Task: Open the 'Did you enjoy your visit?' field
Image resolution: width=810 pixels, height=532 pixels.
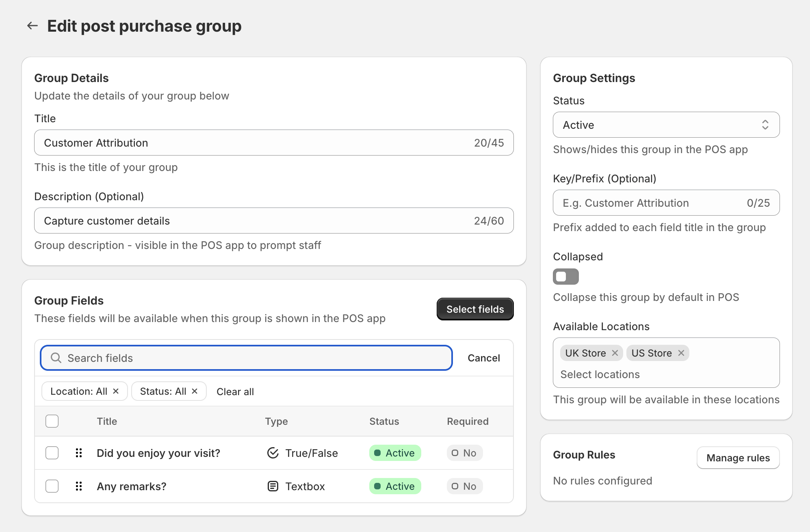Action: (x=158, y=453)
